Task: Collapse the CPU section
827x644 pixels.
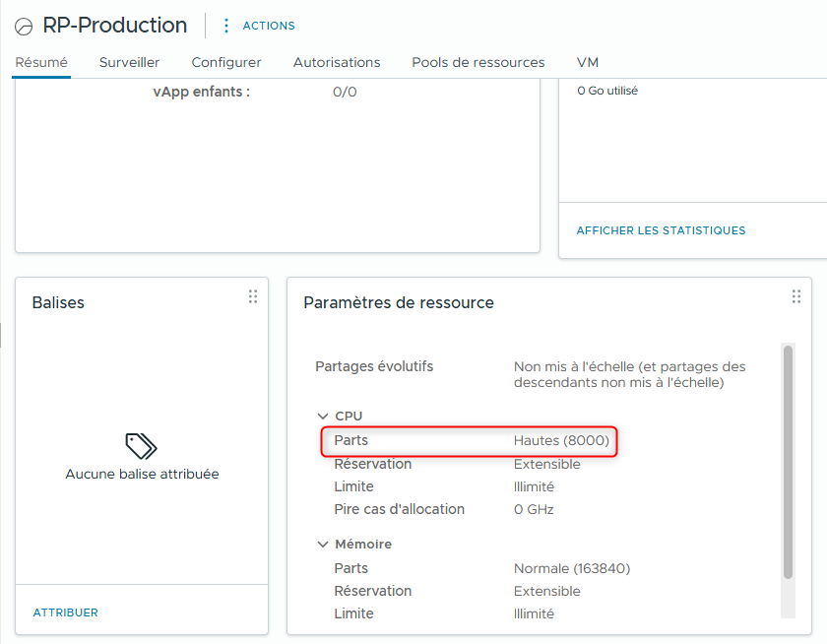Action: [323, 416]
